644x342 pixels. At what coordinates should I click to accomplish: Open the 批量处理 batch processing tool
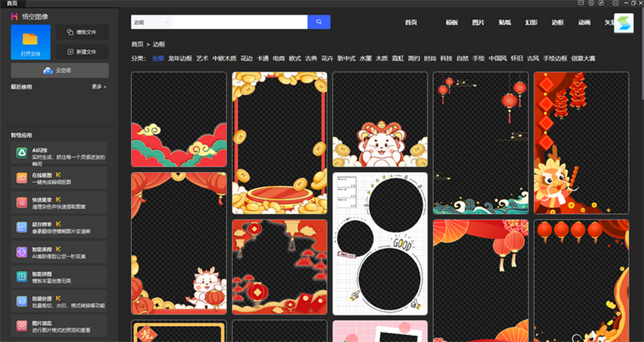59,301
